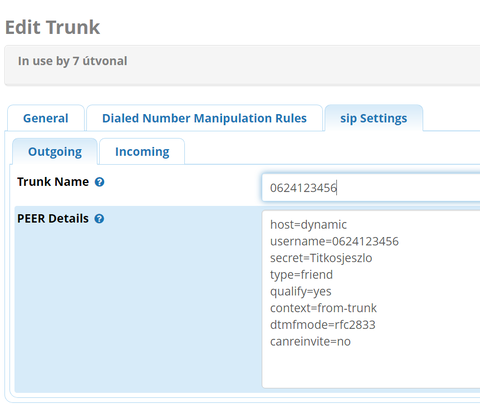Click the Trunk Name help icon
The image size is (480, 404).
[99, 182]
